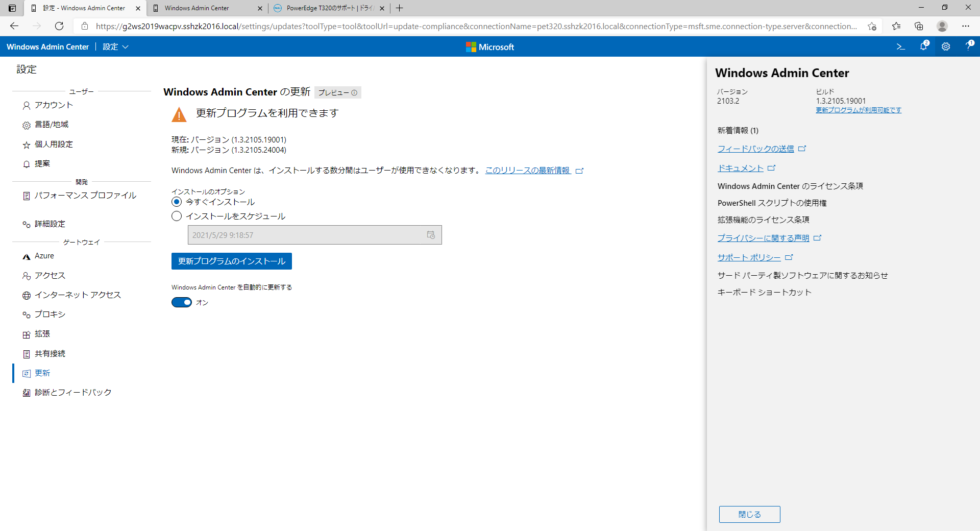The image size is (980, 531).
Task: Open サード パーティ製ソフトウェアに関するお知らせ
Action: point(803,276)
